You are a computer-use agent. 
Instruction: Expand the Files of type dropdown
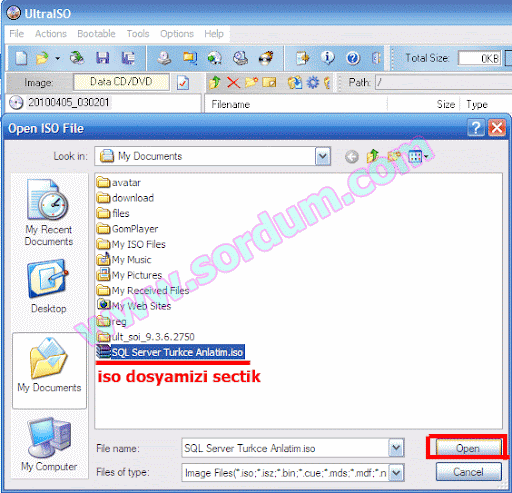tap(396, 472)
